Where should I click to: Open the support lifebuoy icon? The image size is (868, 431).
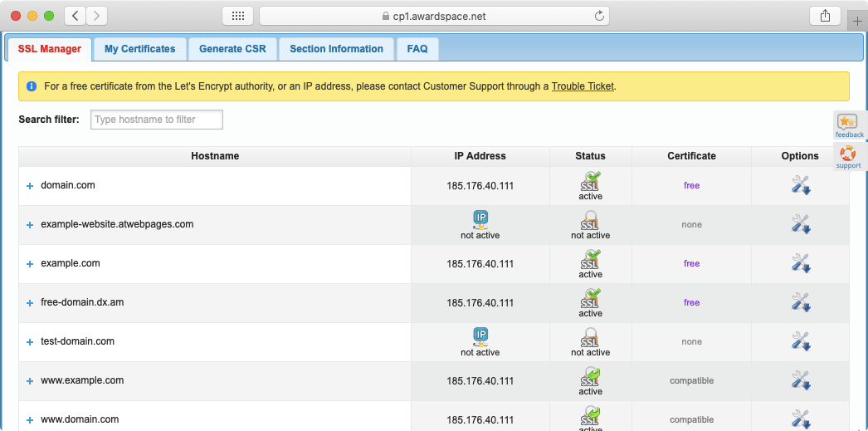(848, 155)
